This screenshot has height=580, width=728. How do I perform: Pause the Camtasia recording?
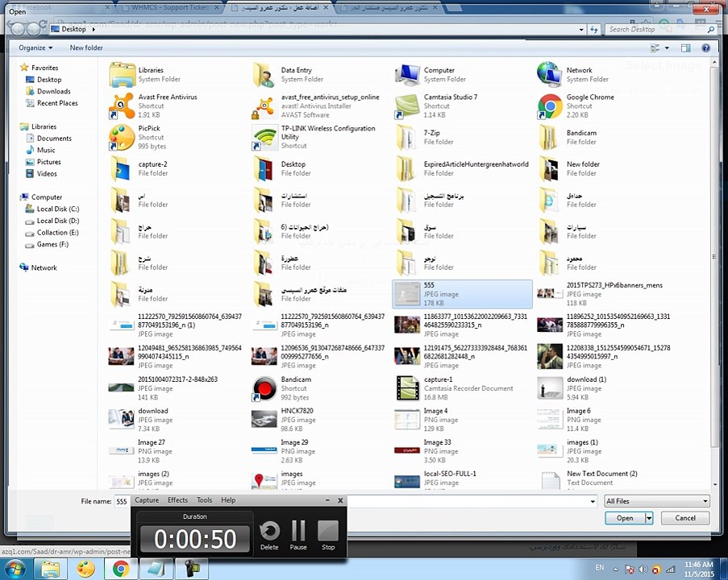point(298,535)
